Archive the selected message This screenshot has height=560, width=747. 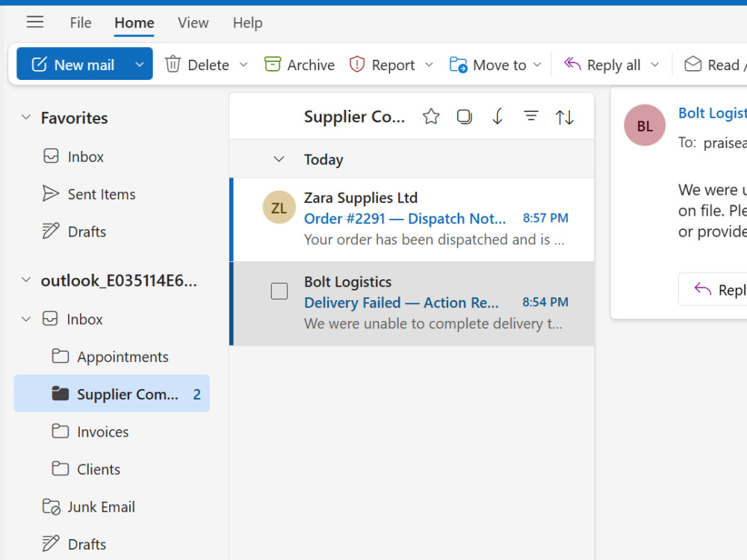[300, 64]
